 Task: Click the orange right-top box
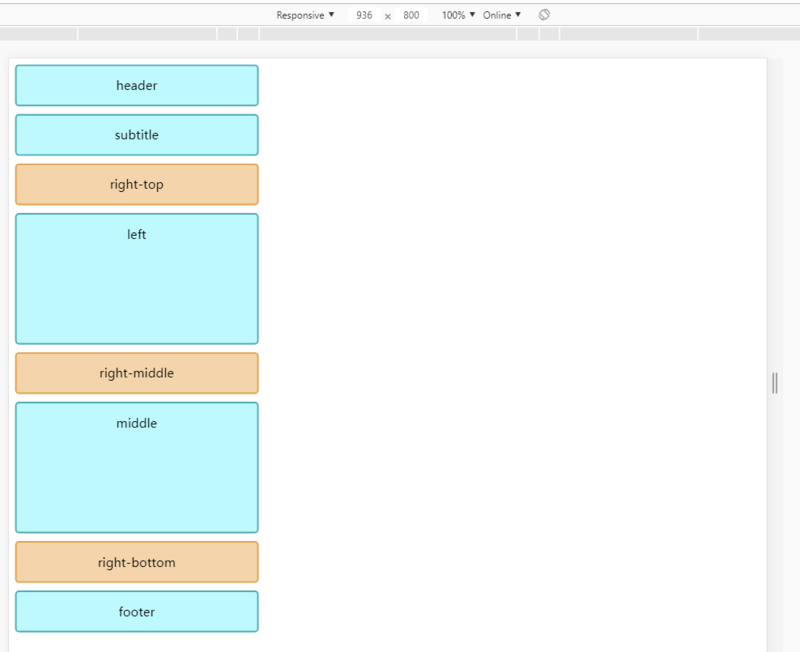click(x=136, y=184)
